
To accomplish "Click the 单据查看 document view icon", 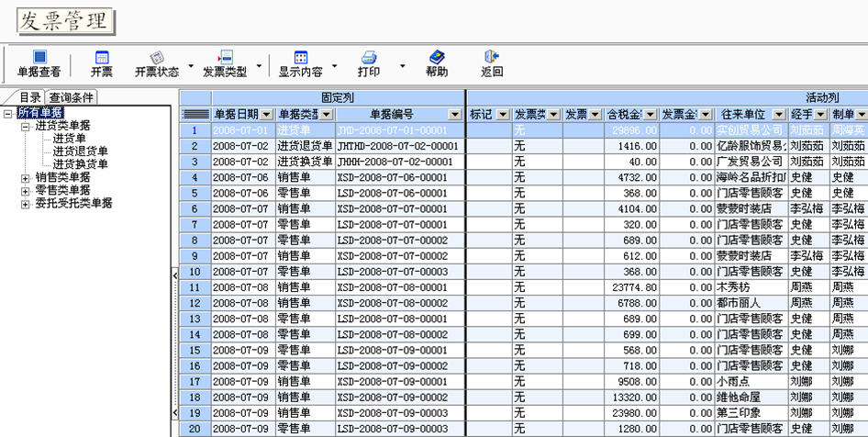I will (39, 57).
